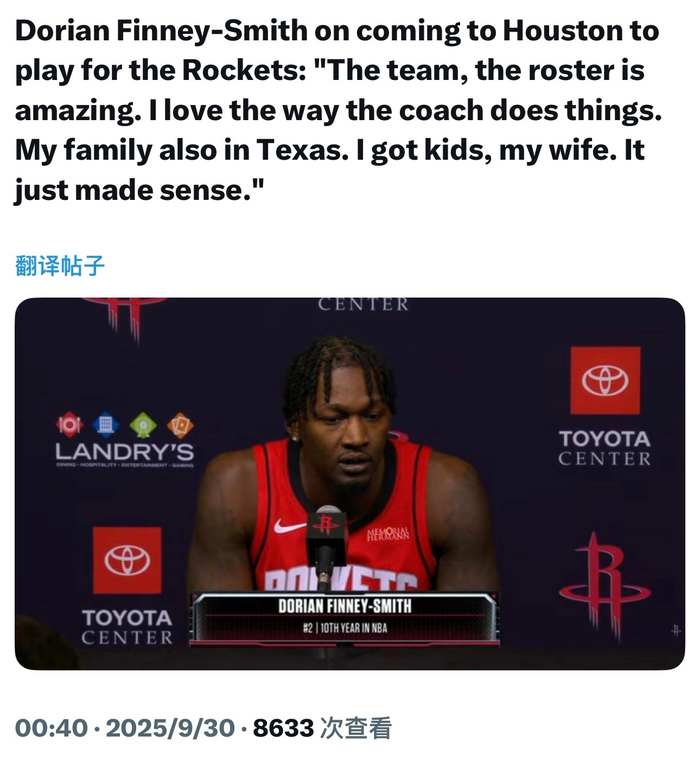Open the press conference video thumbnail

[x=350, y=484]
